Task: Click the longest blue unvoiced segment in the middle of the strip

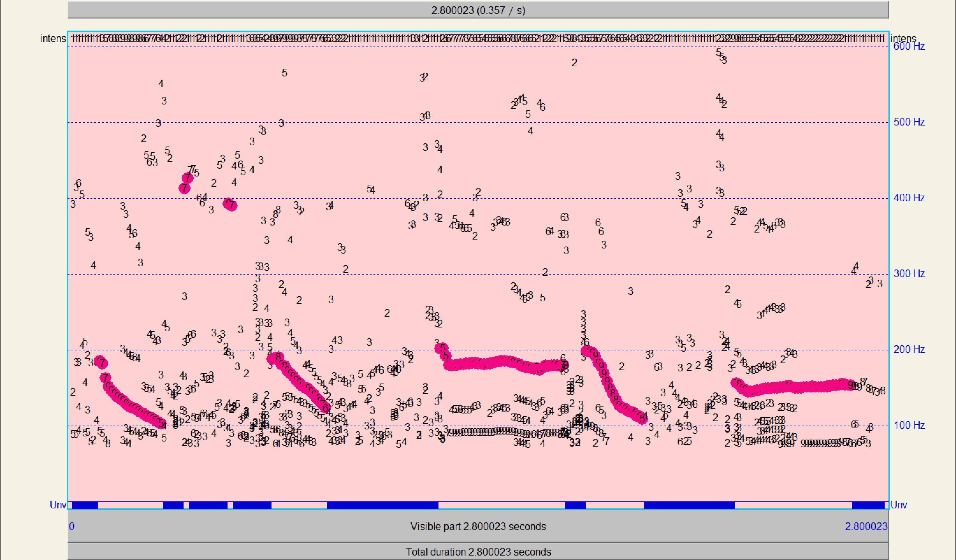Action: [x=382, y=505]
